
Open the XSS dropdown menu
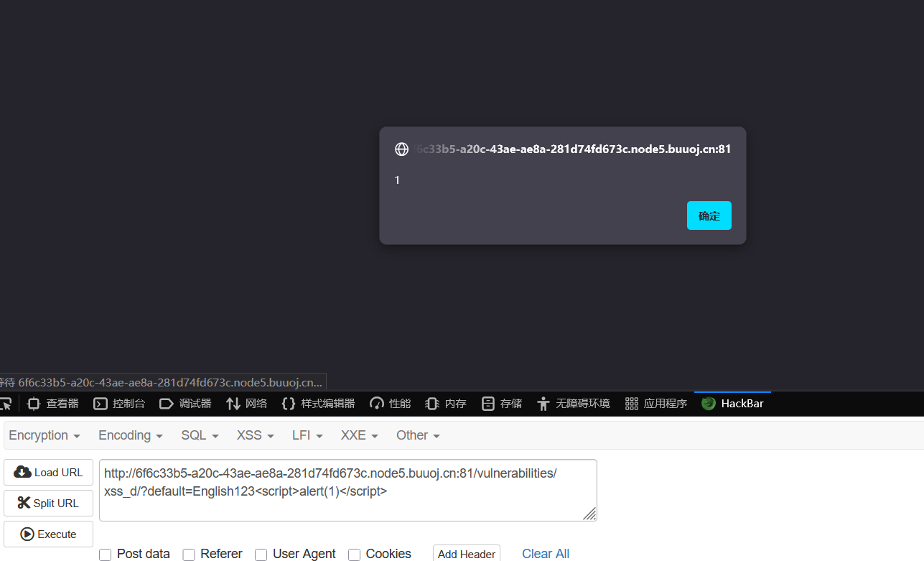(256, 435)
